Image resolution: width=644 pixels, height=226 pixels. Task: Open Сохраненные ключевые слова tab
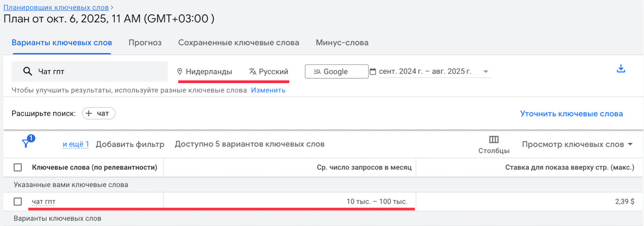pos(239,42)
